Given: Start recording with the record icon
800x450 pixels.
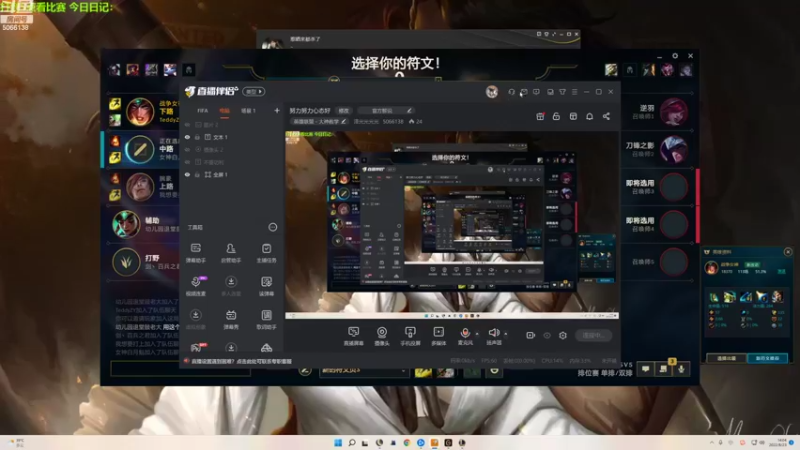Looking at the screenshot, I should click(x=530, y=335).
